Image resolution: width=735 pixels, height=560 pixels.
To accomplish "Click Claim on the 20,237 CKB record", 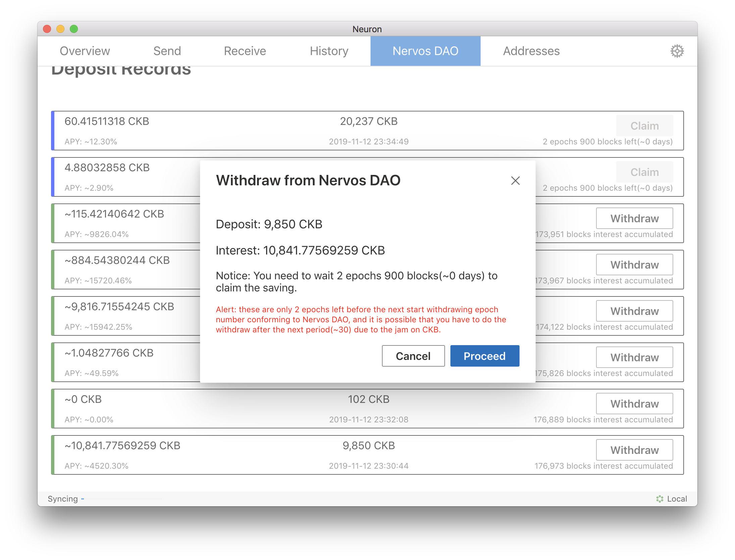I will coord(644,126).
